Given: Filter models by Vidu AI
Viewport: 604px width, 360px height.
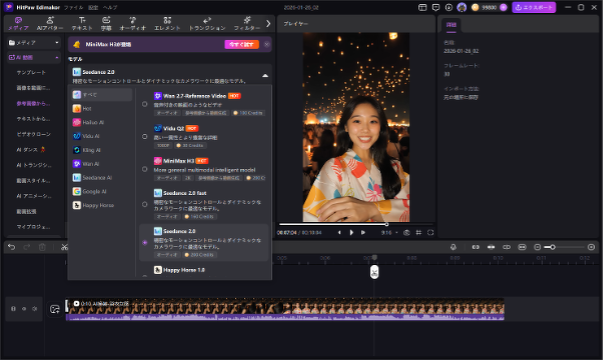Looking at the screenshot, I should [102, 136].
